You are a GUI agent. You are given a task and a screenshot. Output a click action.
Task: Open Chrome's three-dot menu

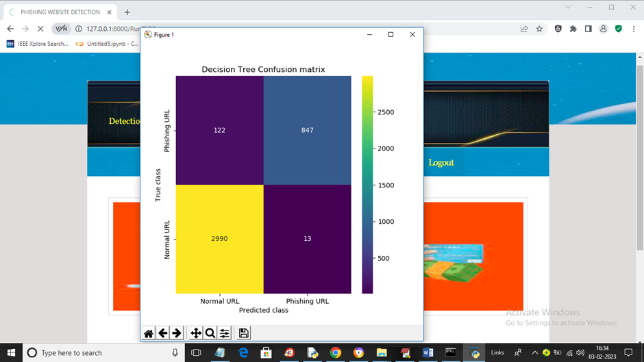point(634,29)
